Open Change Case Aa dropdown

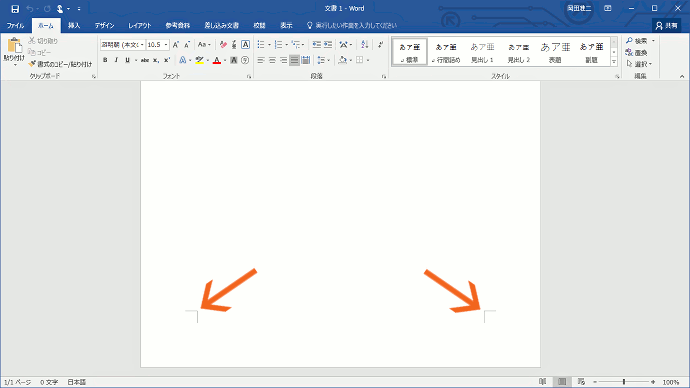[204, 45]
